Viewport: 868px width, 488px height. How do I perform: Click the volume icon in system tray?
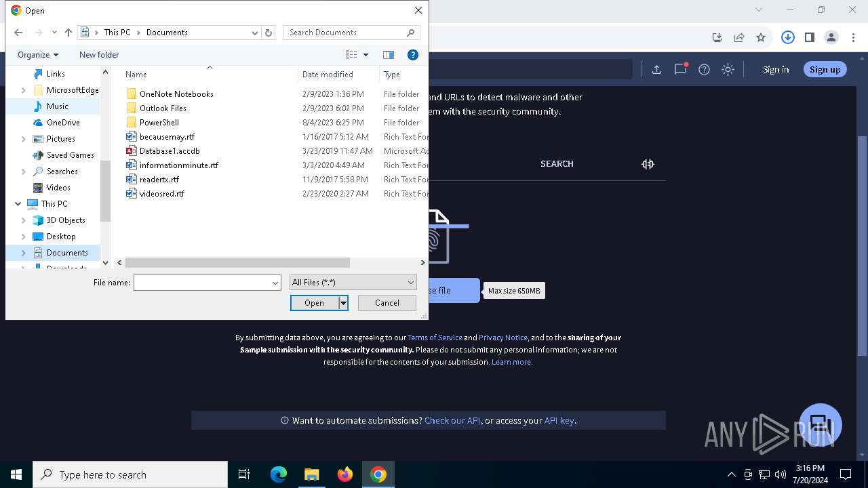pos(781,474)
